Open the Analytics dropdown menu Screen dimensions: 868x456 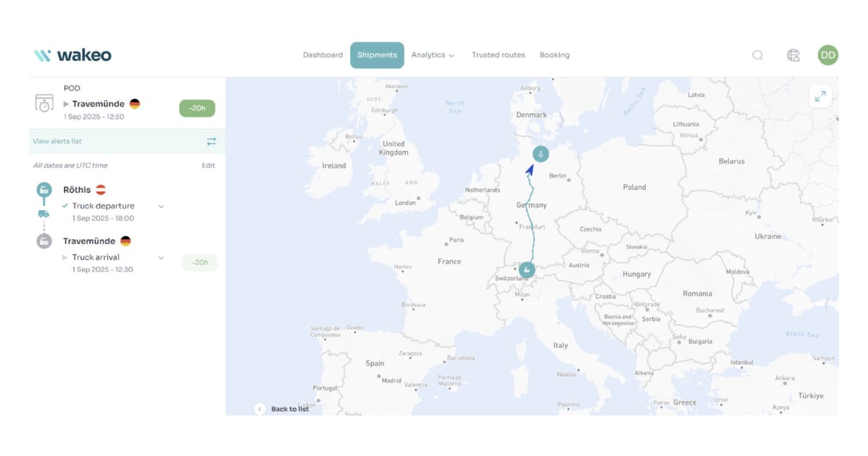point(433,55)
